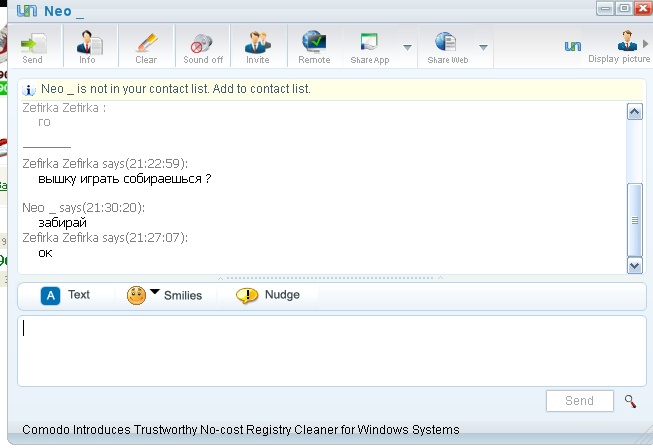Click 'Zefirka Zefirka says(21:27:07):' header
This screenshot has height=448, width=653.
[x=105, y=238]
